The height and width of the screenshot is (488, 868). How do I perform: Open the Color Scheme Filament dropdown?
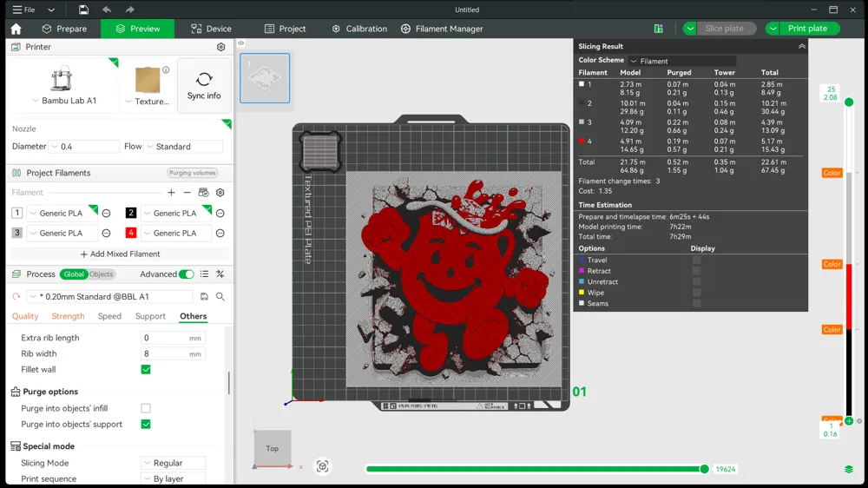click(682, 61)
